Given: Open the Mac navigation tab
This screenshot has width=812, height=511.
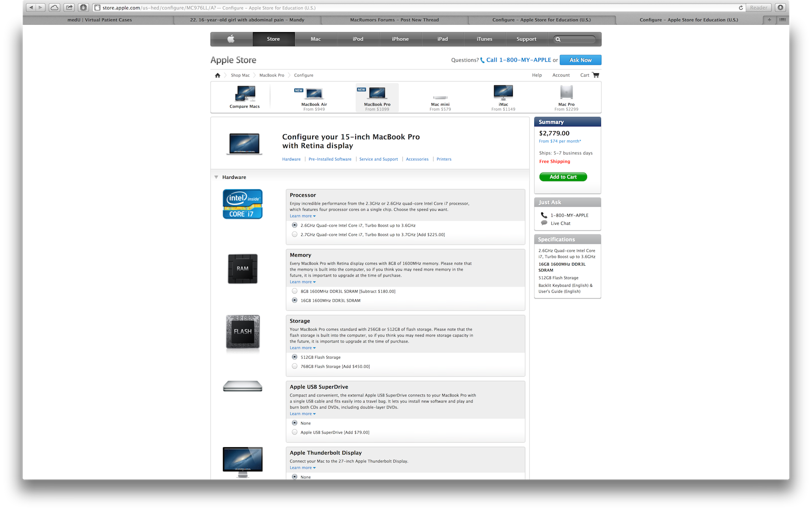Looking at the screenshot, I should [316, 39].
